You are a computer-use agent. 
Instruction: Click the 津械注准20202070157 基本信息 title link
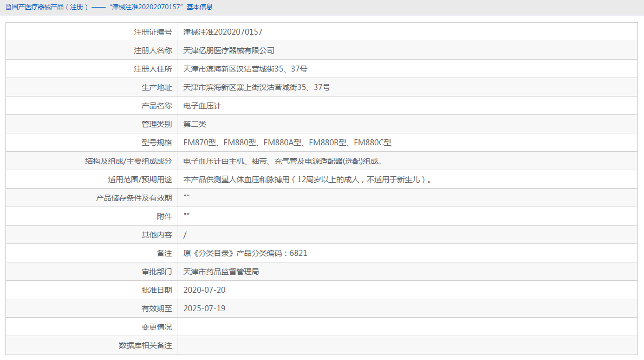(x=161, y=7)
